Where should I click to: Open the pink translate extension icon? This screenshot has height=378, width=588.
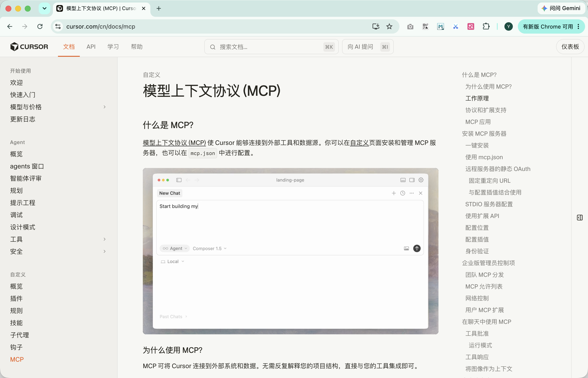(471, 26)
